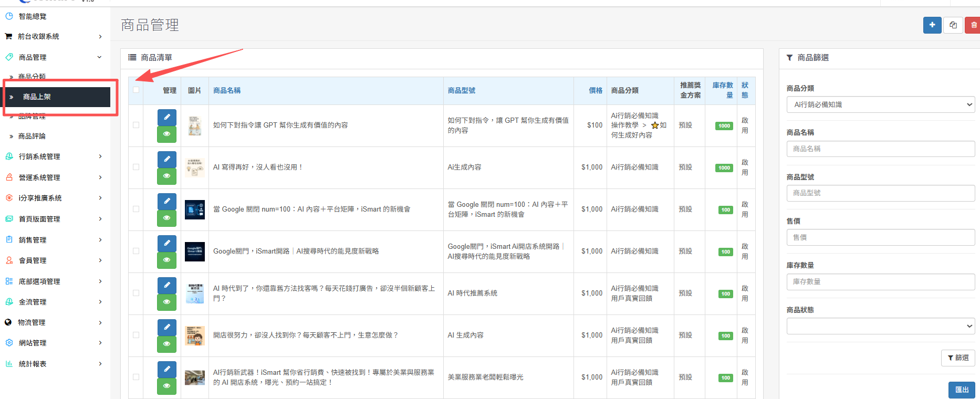The height and width of the screenshot is (399, 980).
Task: Select checkbox for the Google關門 iSmart開路 row
Action: tap(136, 251)
